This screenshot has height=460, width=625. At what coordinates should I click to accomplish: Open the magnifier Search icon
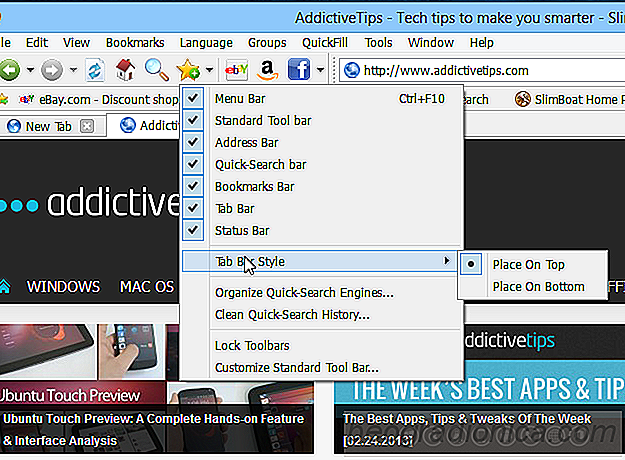pyautogui.click(x=156, y=70)
